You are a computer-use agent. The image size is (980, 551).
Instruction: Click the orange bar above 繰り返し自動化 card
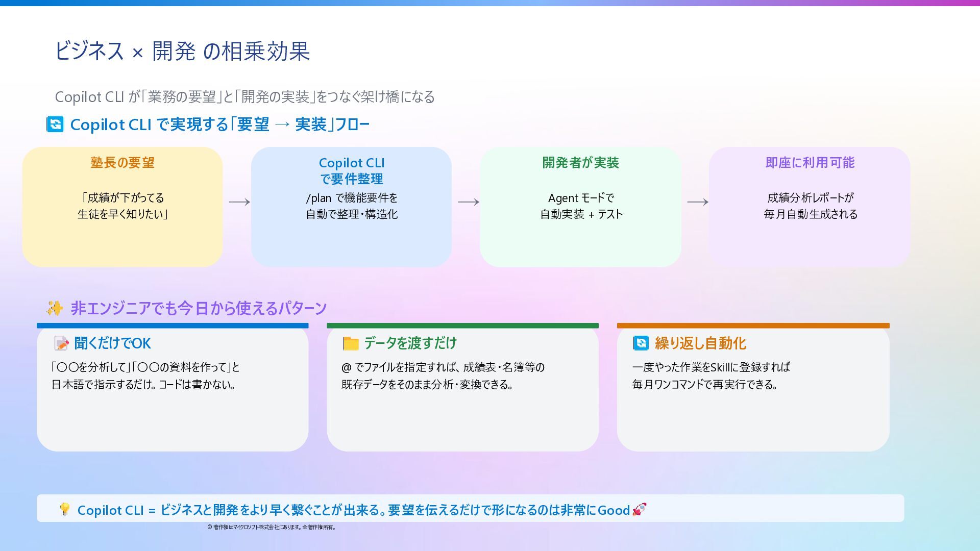click(753, 325)
